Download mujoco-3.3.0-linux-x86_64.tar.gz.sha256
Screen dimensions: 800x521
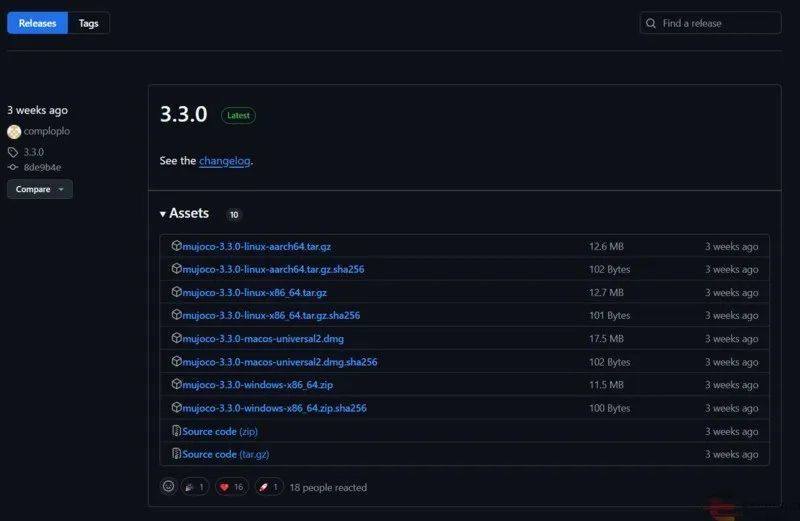[271, 315]
